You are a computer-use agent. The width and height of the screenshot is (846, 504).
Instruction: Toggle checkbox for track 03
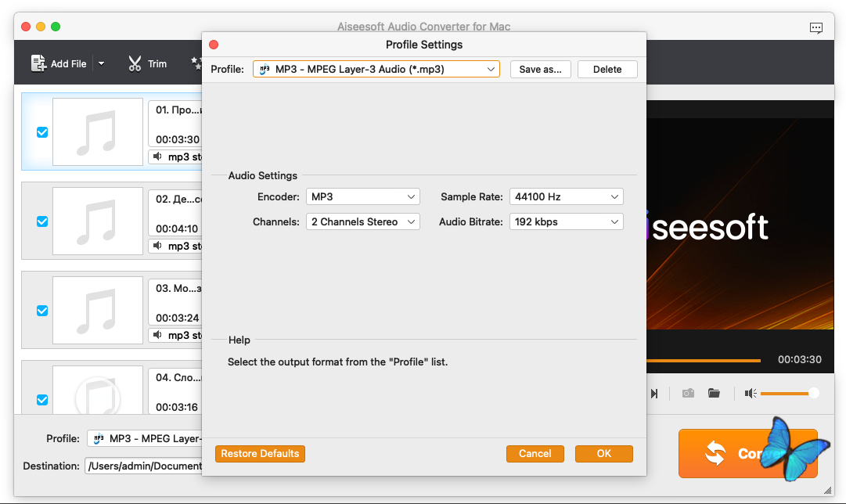point(42,310)
